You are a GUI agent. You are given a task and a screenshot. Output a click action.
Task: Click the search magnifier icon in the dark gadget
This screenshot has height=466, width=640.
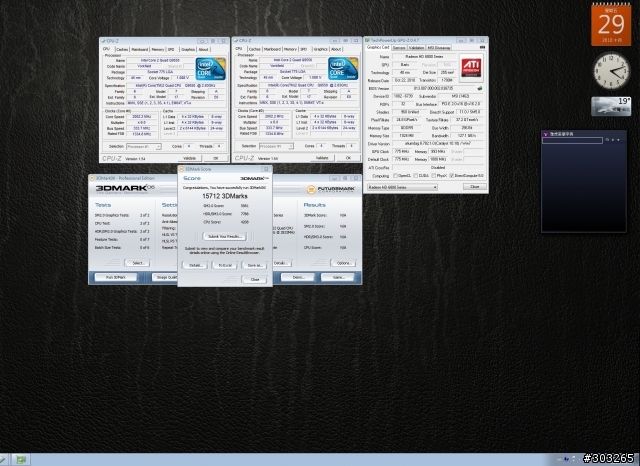tap(607, 140)
